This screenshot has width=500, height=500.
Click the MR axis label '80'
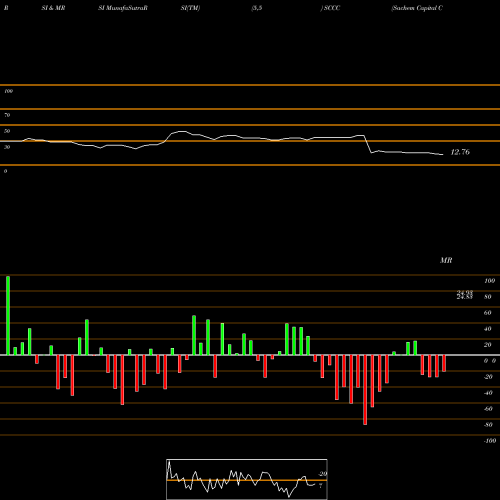[488, 297]
